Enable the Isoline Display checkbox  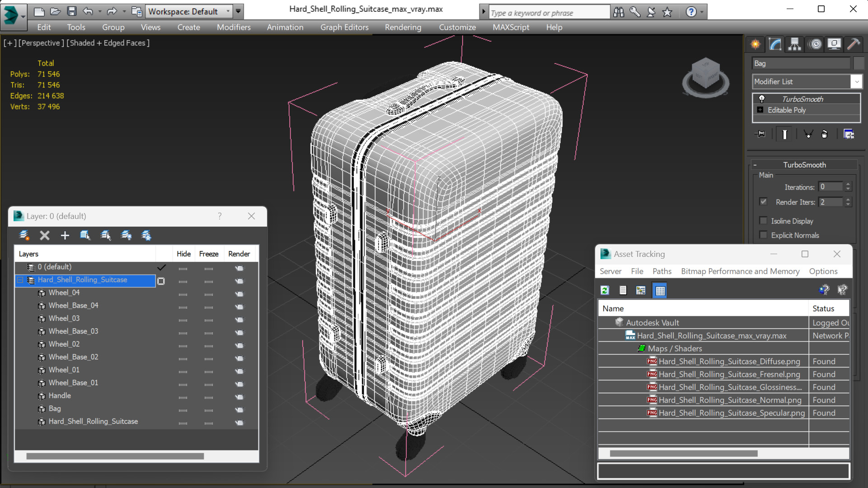pos(764,221)
